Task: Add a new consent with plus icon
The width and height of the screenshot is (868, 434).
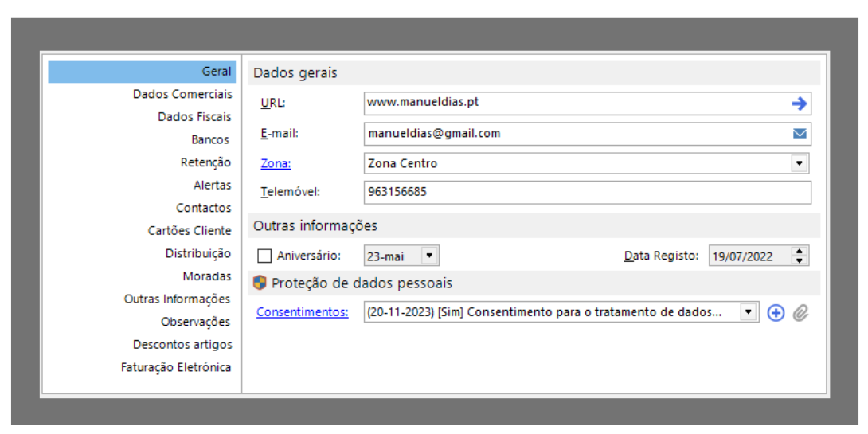Action: pyautogui.click(x=776, y=313)
